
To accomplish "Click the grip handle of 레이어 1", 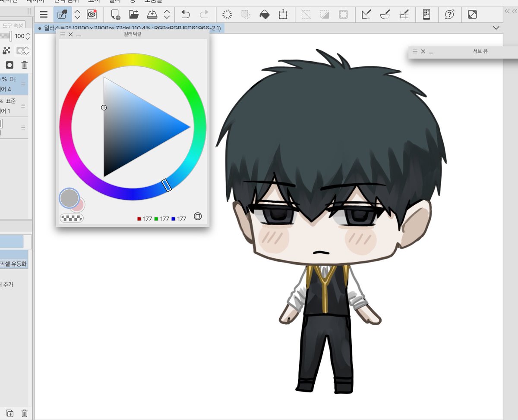I will [23, 106].
